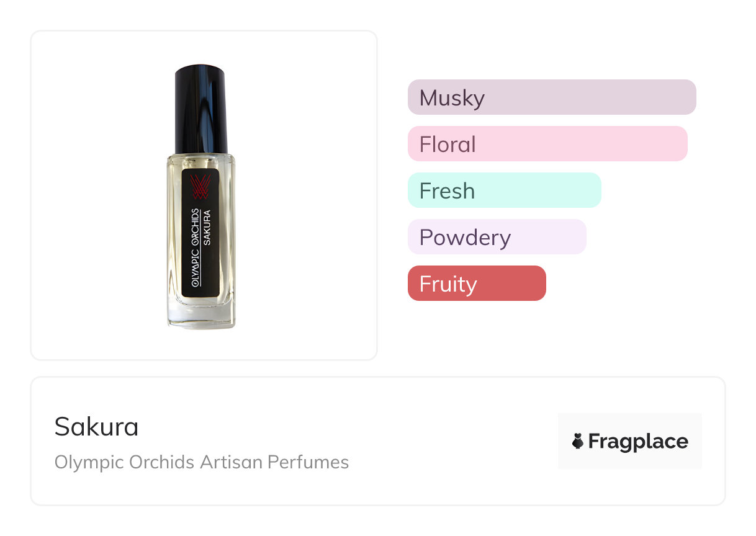Viewport: 756px width, 536px height.
Task: Click the black cap of the perfume bottle
Action: pos(201,109)
